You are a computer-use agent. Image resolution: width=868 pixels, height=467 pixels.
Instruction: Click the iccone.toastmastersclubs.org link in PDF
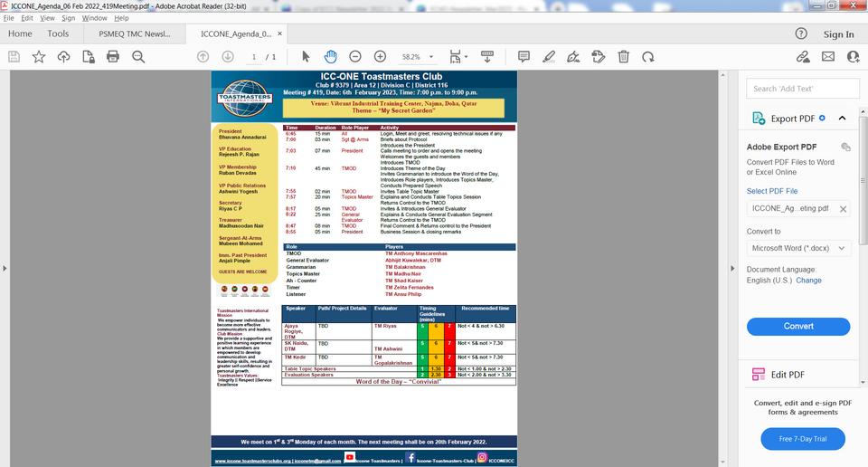click(253, 461)
